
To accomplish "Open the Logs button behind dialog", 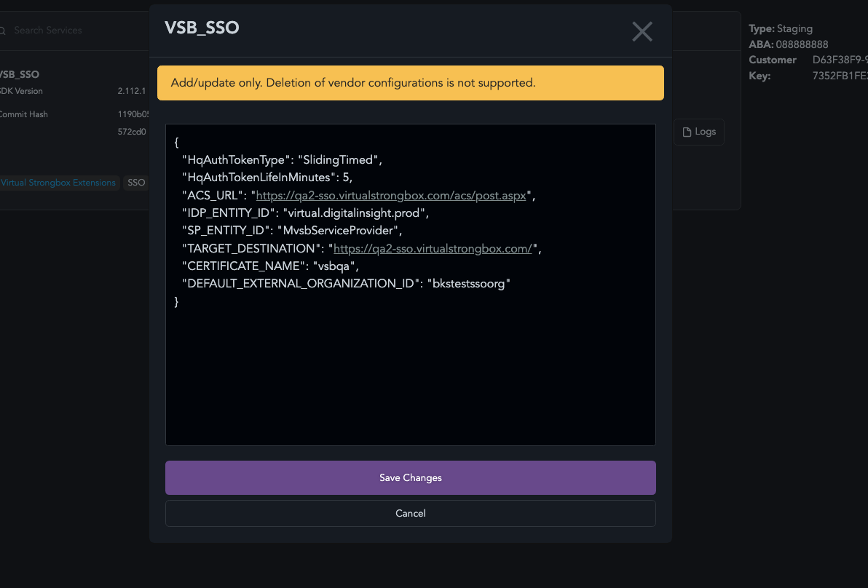I will (698, 132).
